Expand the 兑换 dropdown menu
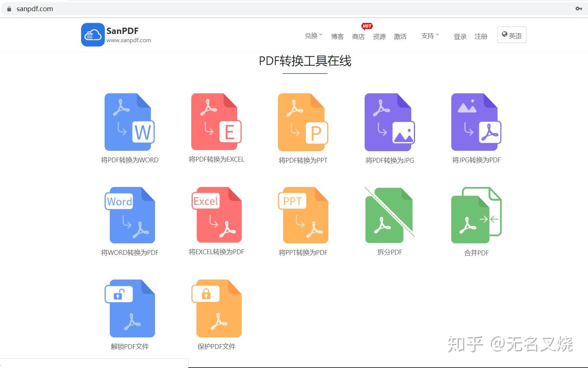 click(313, 36)
